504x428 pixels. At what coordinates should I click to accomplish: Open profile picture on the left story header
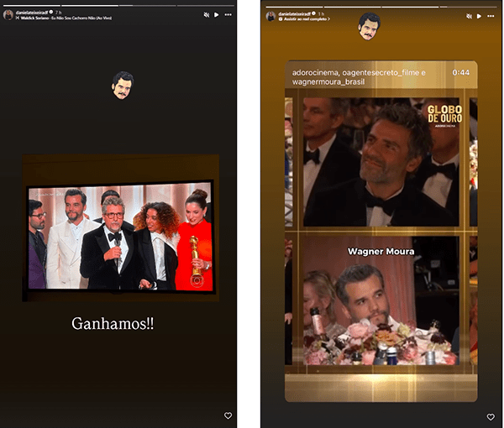[8, 14]
